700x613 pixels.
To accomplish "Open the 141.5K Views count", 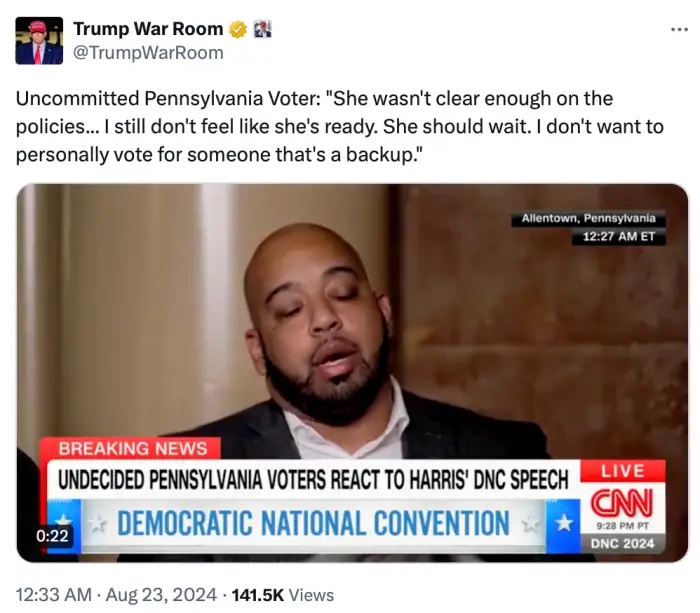I will [x=283, y=595].
